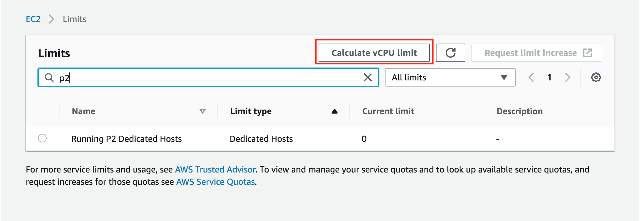644x221 pixels.
Task: Open table preferences with the gear icon
Action: click(596, 77)
